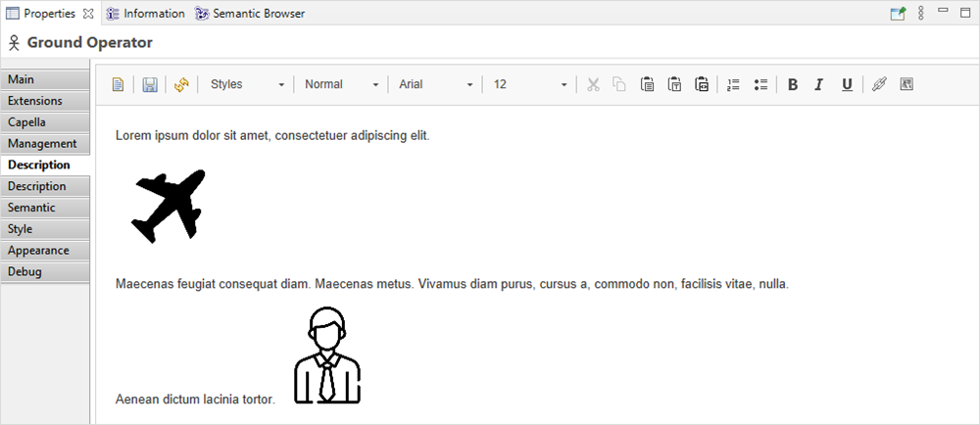This screenshot has height=425, width=980.
Task: Toggle bold formatting
Action: click(x=793, y=85)
